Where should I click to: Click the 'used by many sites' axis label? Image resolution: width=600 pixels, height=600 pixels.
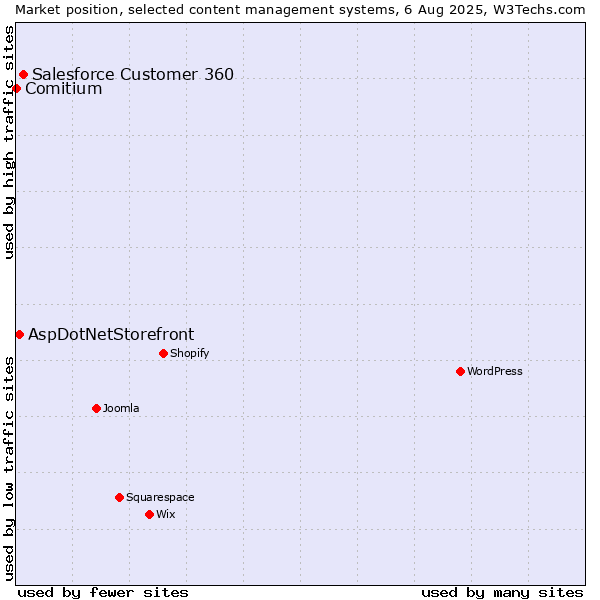click(502, 593)
